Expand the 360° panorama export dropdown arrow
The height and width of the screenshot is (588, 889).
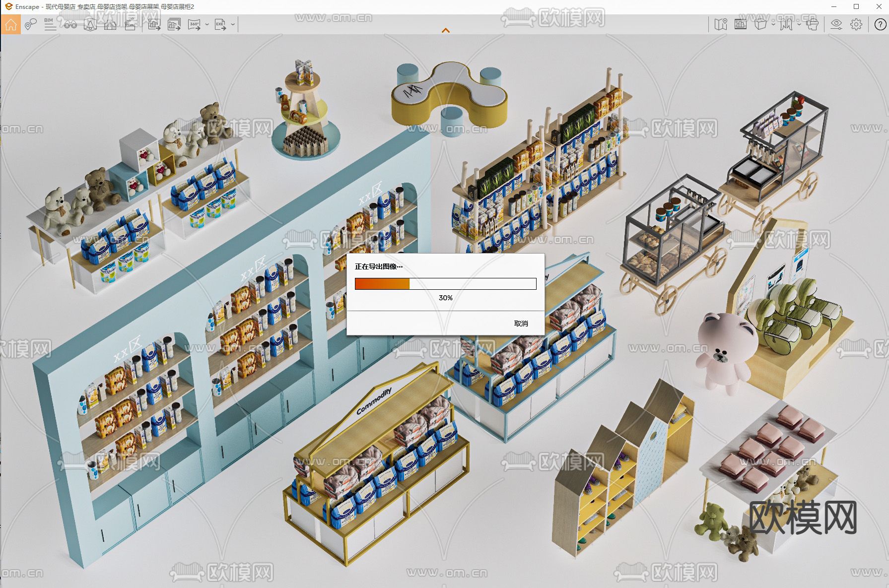(207, 24)
